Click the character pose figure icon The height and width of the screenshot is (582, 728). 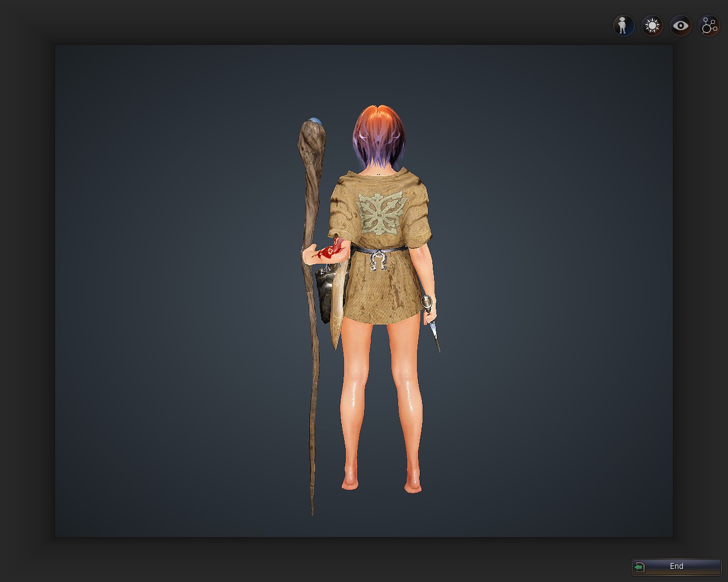[x=623, y=26]
